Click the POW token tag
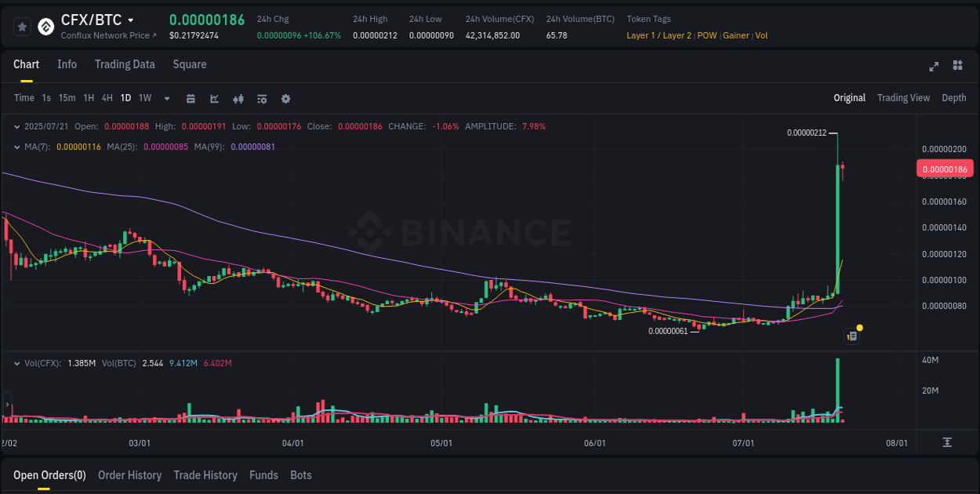Image resolution: width=980 pixels, height=494 pixels. coord(706,35)
